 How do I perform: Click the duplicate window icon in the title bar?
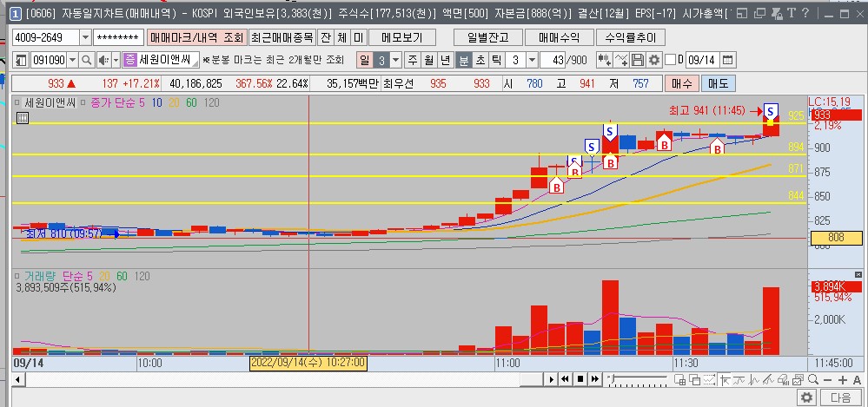(x=759, y=13)
